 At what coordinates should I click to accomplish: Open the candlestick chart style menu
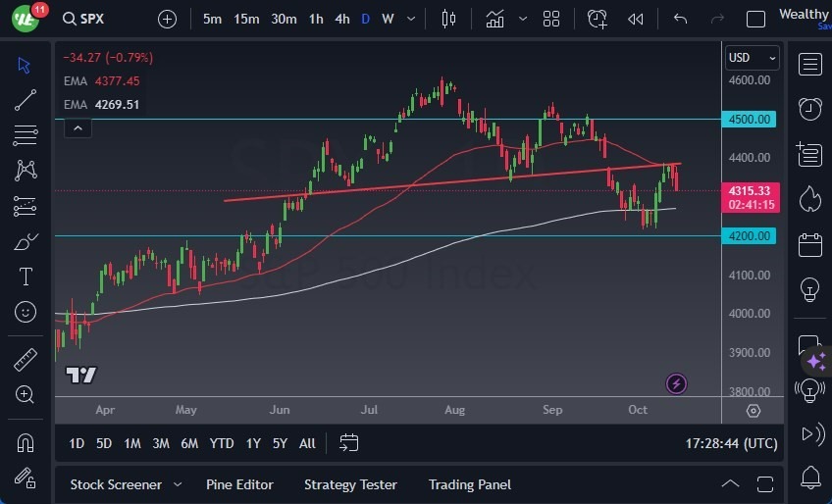point(448,19)
